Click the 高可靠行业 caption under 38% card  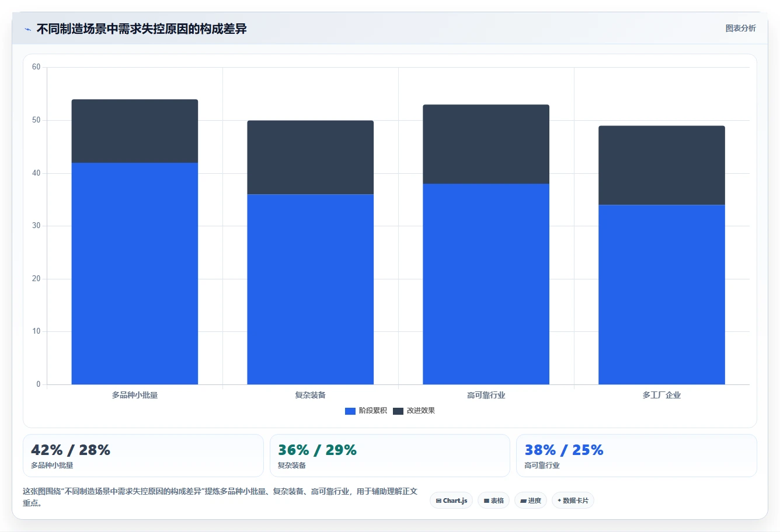pyautogui.click(x=542, y=466)
